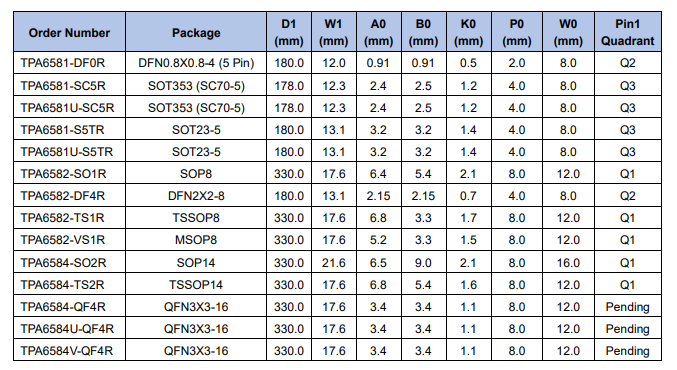Select order number TPA6581U-SC5R
Screen dimensions: 677x370
67,108
